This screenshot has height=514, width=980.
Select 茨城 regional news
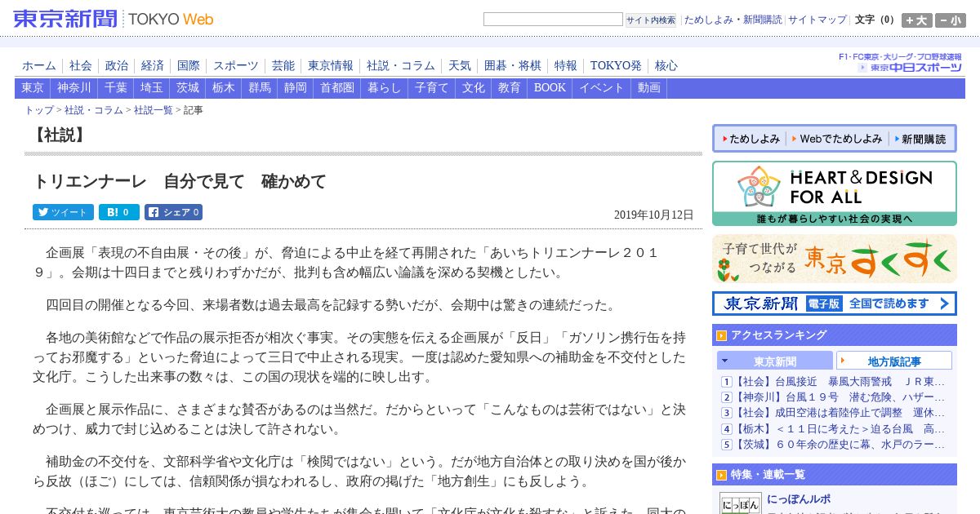(x=188, y=88)
